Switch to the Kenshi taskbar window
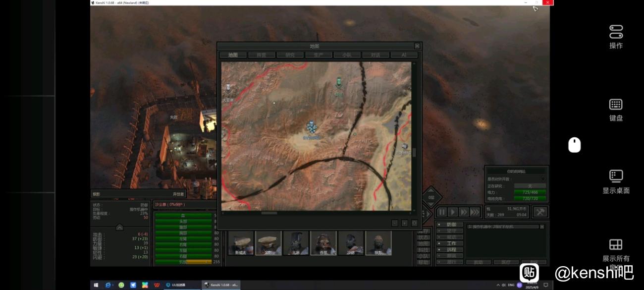The height and width of the screenshot is (290, 644). pyautogui.click(x=221, y=285)
